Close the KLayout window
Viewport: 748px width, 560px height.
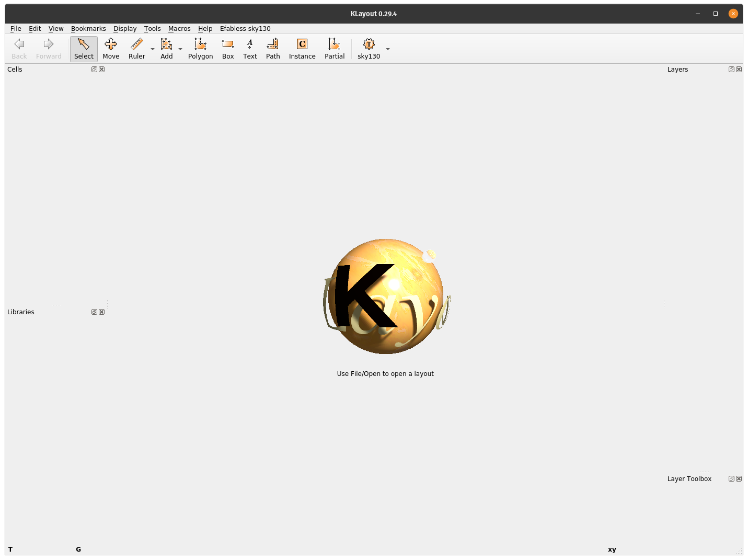click(x=733, y=14)
